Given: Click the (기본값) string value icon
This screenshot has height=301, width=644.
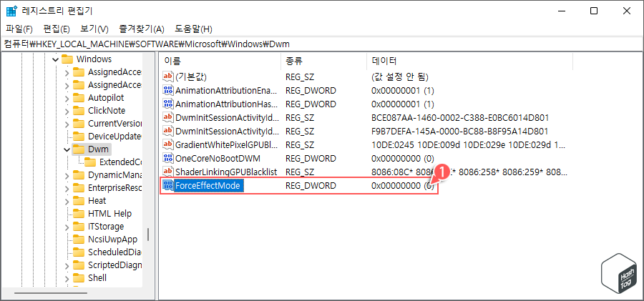Looking at the screenshot, I should coord(168,77).
